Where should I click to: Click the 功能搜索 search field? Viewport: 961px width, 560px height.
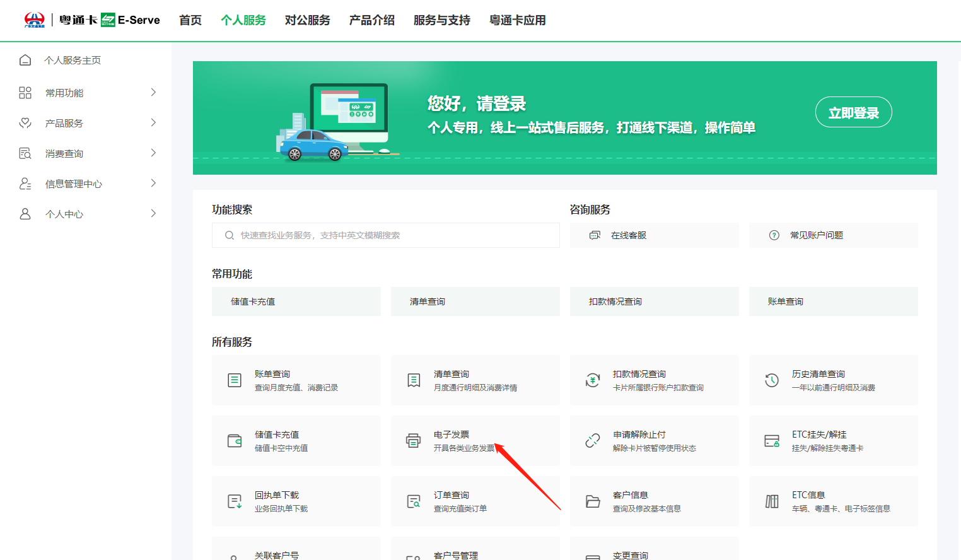pos(385,235)
